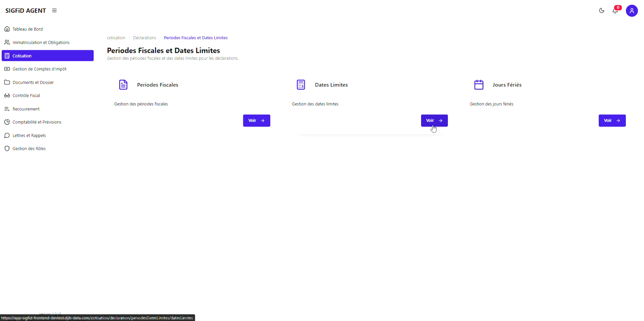644x321 pixels.
Task: Open the Recouvrement section
Action: pos(26,109)
